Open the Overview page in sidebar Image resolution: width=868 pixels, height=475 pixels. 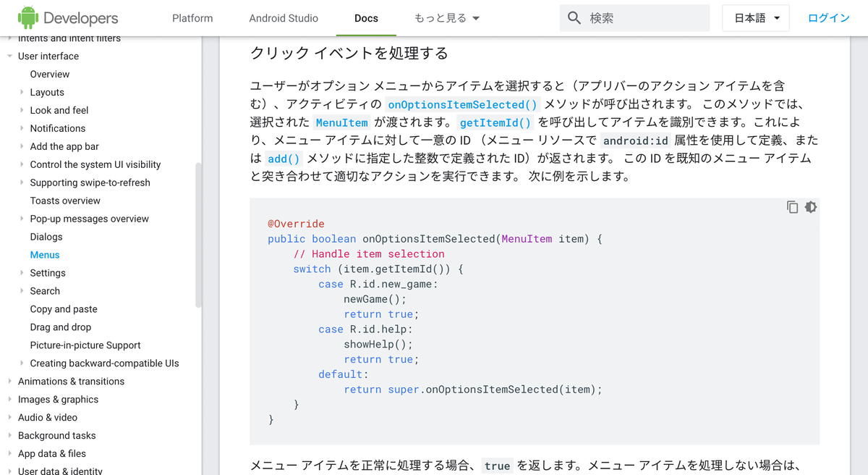(x=50, y=74)
